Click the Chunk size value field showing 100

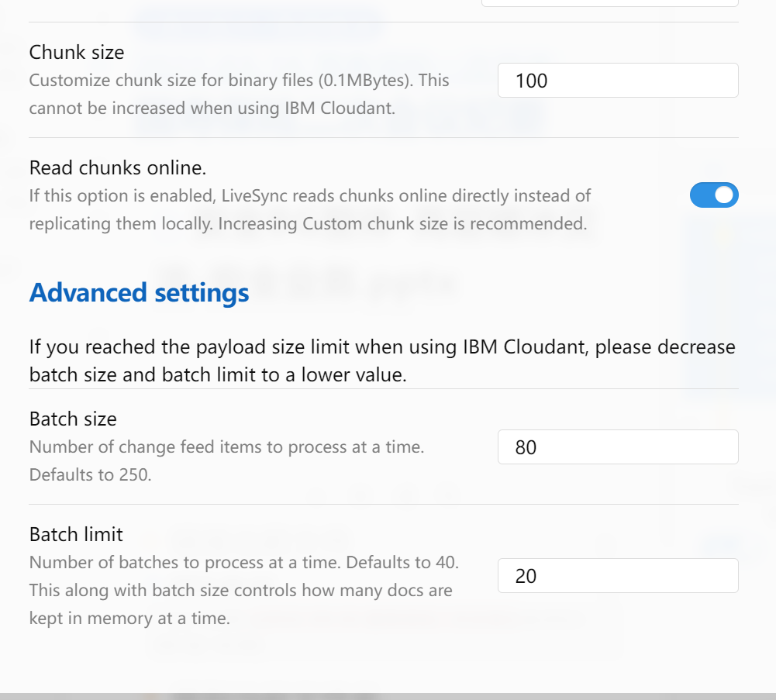617,80
